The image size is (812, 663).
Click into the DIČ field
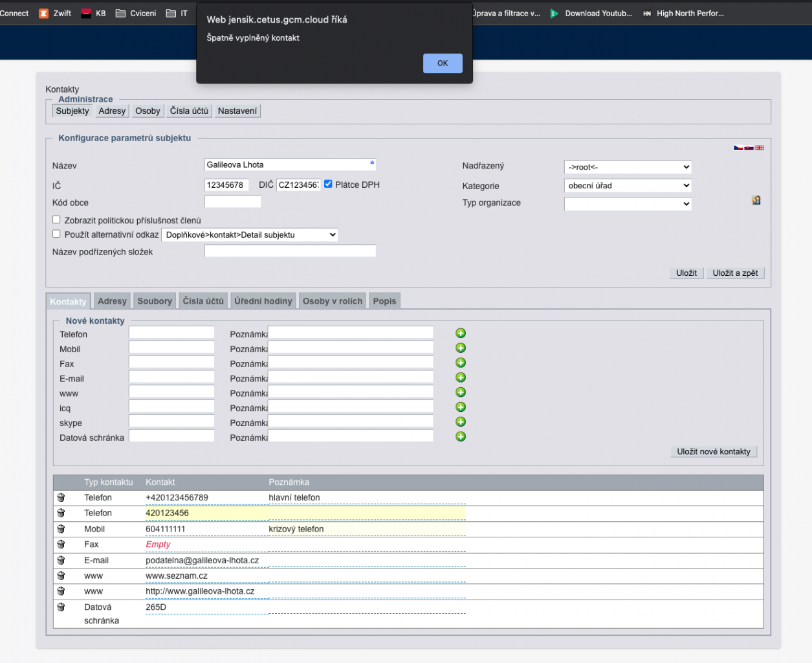coord(298,185)
